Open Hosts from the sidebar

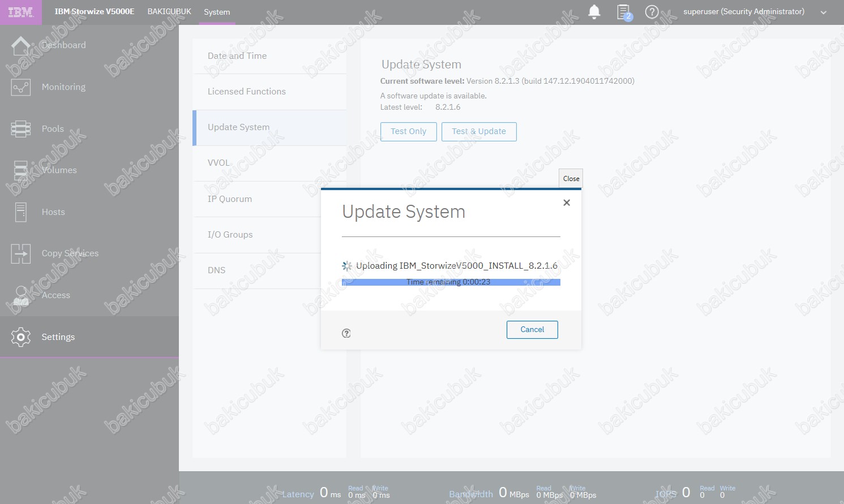53,212
